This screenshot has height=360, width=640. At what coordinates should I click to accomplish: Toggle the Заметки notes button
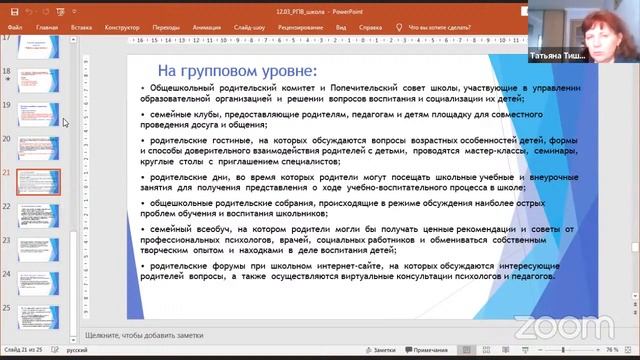[x=380, y=350]
